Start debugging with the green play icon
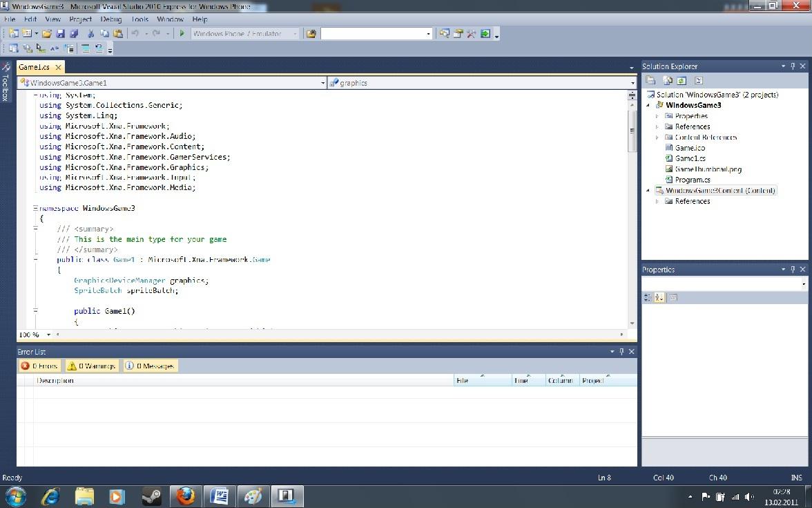812x508 pixels. tap(182, 33)
